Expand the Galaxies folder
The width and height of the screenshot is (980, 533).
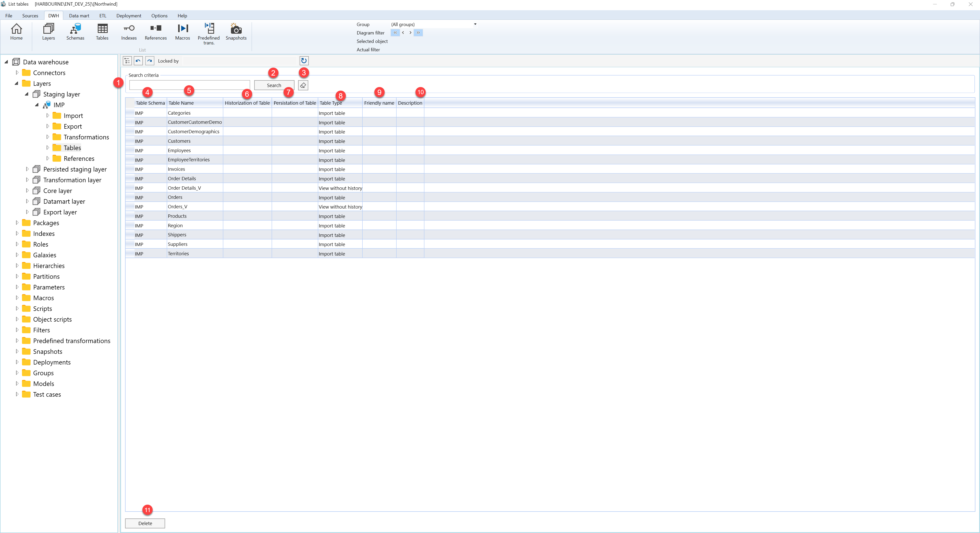pos(17,255)
